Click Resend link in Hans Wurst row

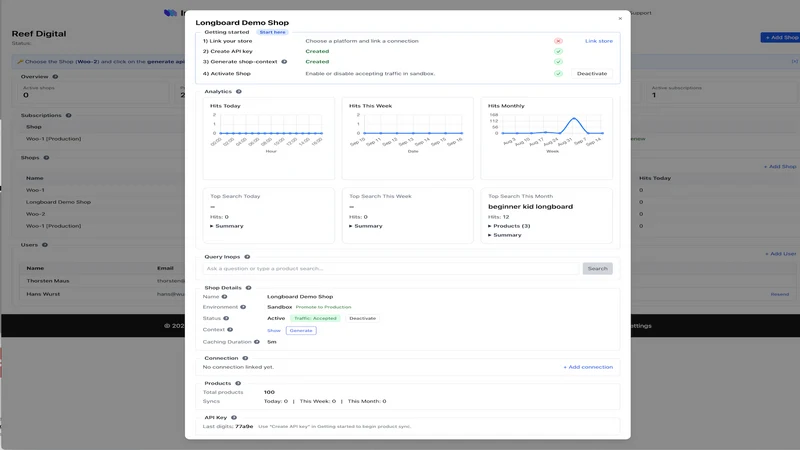780,294
